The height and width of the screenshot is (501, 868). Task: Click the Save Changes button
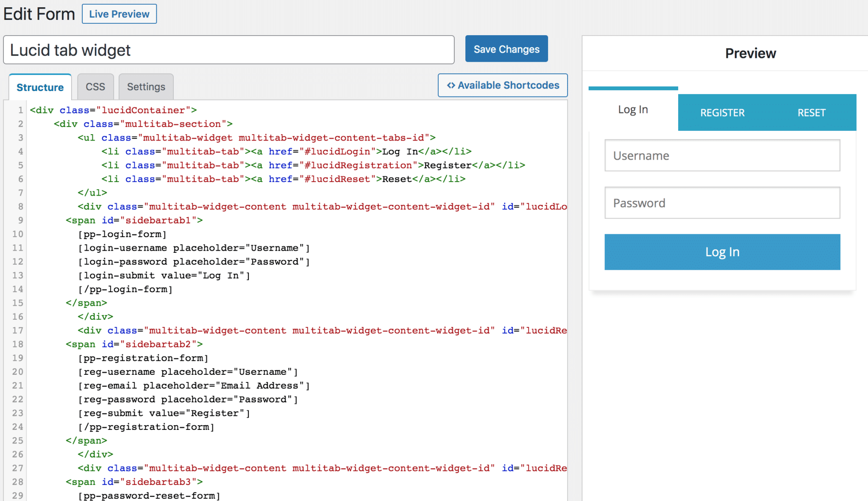click(x=506, y=49)
